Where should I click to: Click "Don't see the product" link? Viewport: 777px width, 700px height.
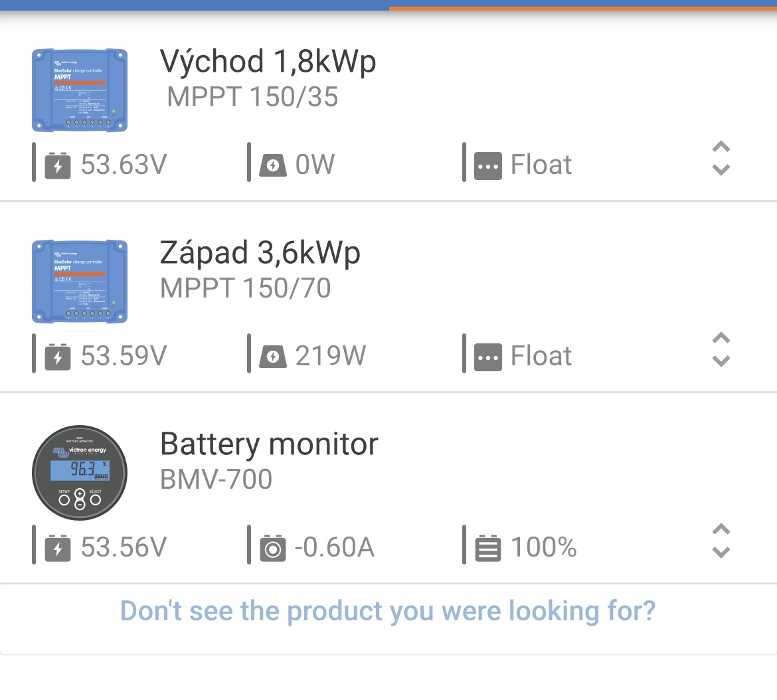[x=388, y=610]
